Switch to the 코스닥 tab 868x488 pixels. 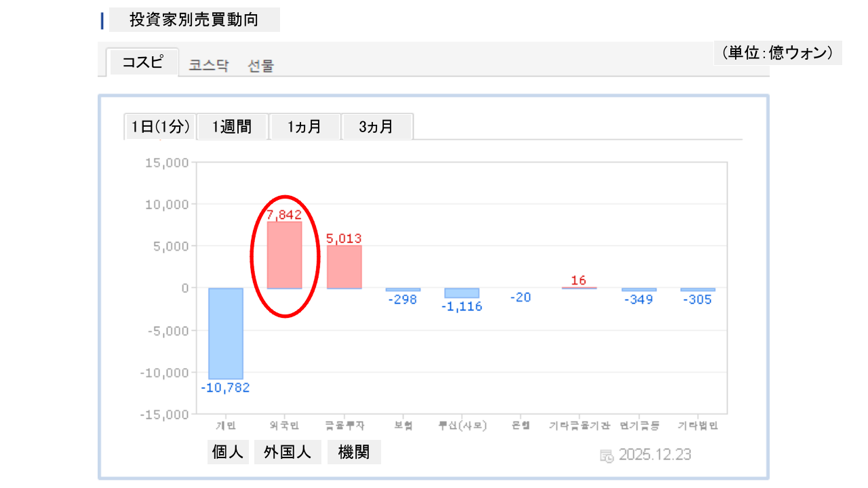tap(209, 66)
